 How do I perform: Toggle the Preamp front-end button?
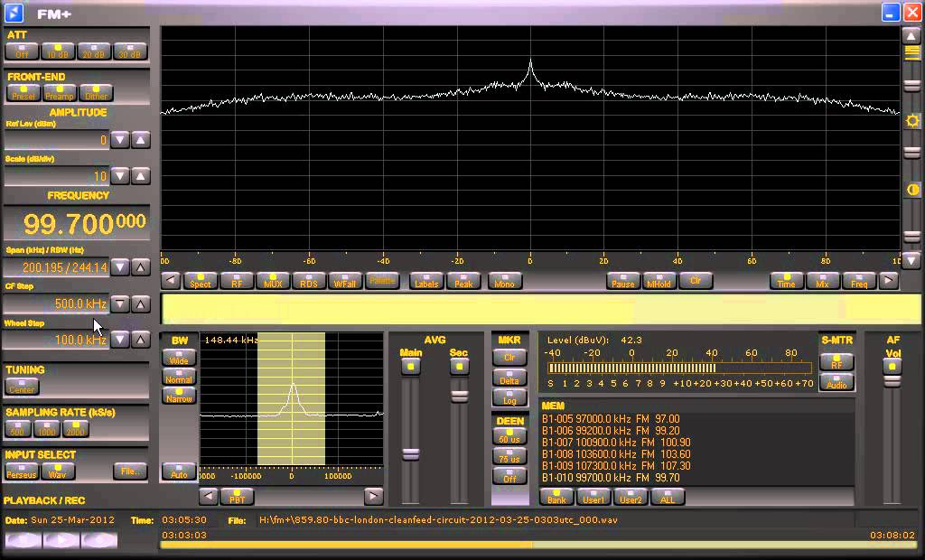(60, 93)
